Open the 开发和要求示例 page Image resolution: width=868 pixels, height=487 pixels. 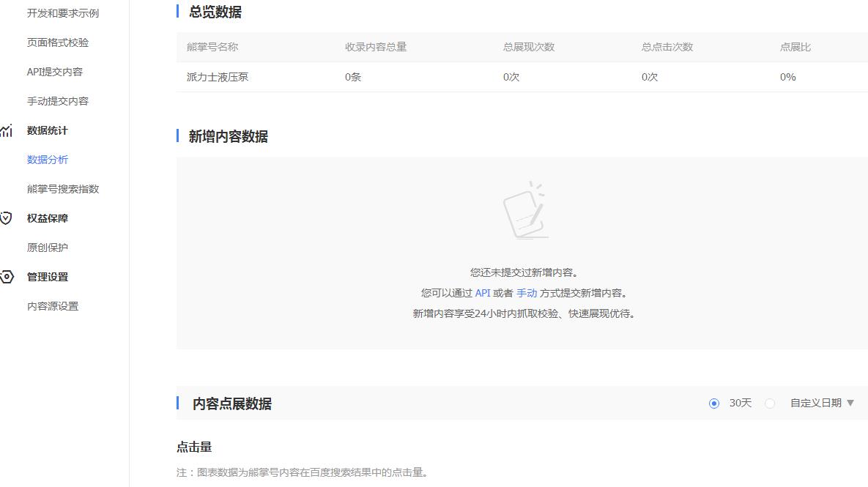[x=62, y=12]
